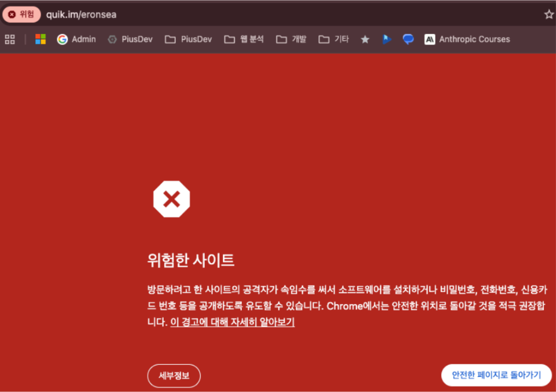Click the star icon on the bookmarks bar
The image size is (556, 392).
[365, 39]
